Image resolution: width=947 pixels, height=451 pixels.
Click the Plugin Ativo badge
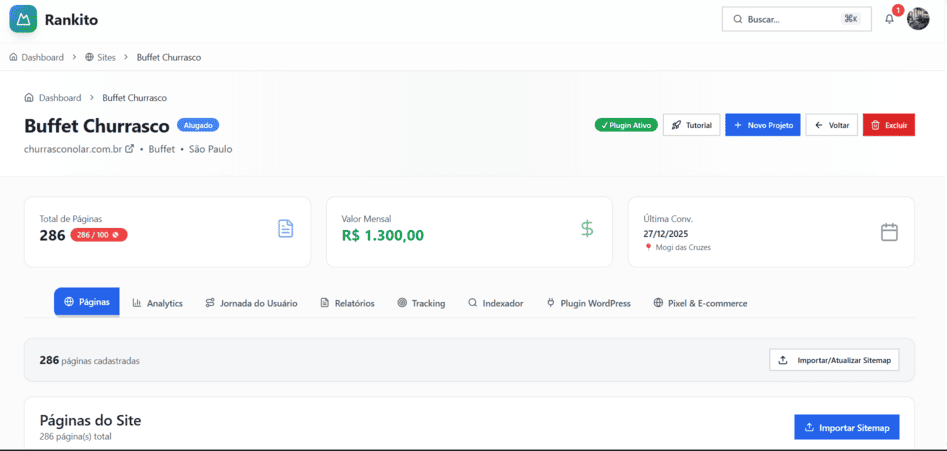pyautogui.click(x=626, y=125)
